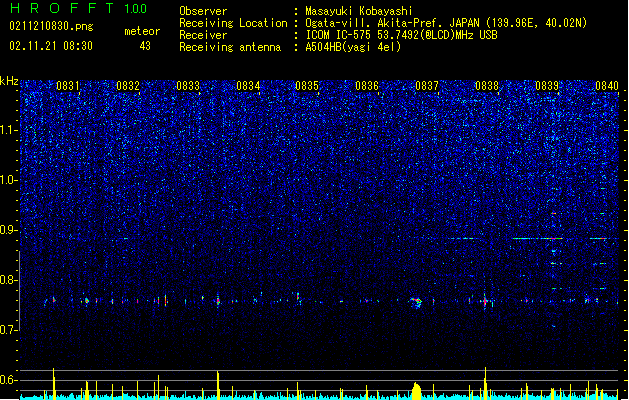Click the wide yellow hump in the power graph

tap(416, 391)
